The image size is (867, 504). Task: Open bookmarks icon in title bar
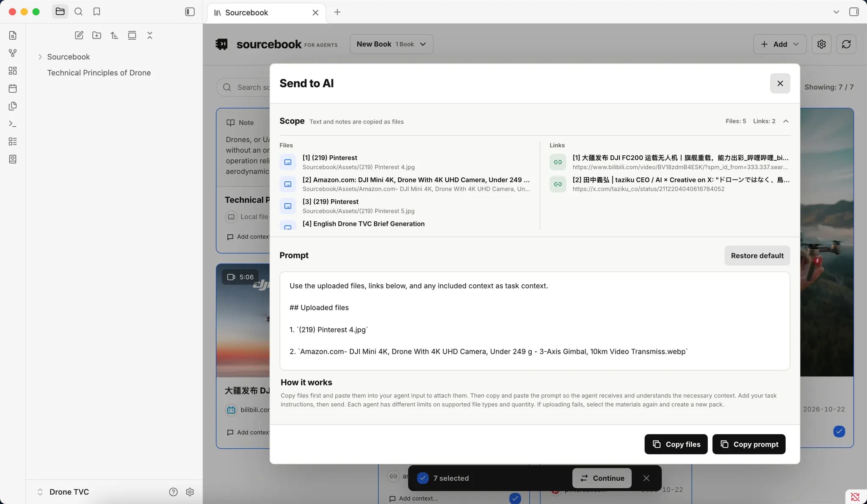click(x=97, y=12)
